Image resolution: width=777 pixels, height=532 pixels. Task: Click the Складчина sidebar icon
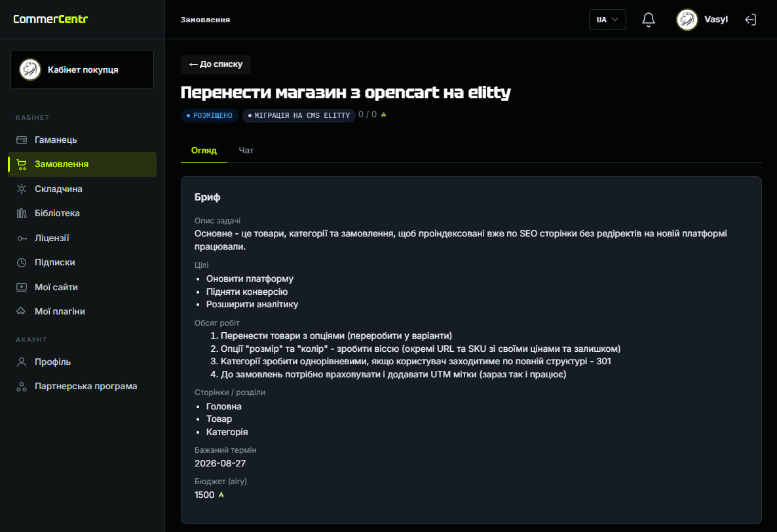(22, 189)
